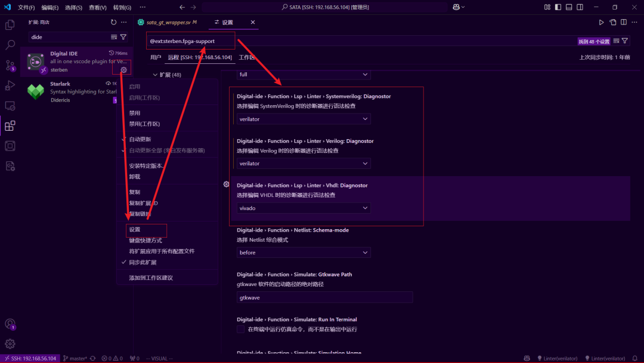The width and height of the screenshot is (644, 363).
Task: Open the 文件(F) menu
Action: 27,8
